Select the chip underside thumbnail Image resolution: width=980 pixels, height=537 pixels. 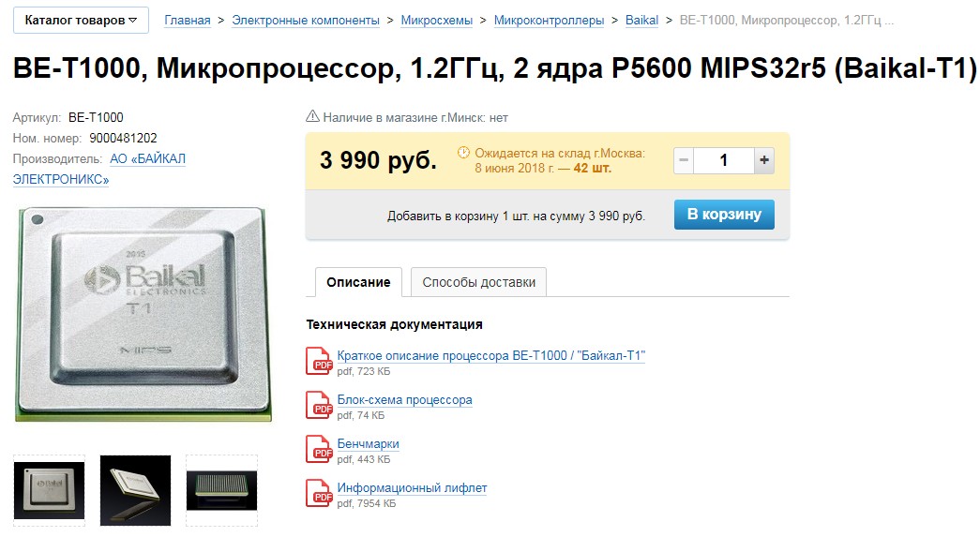point(222,490)
